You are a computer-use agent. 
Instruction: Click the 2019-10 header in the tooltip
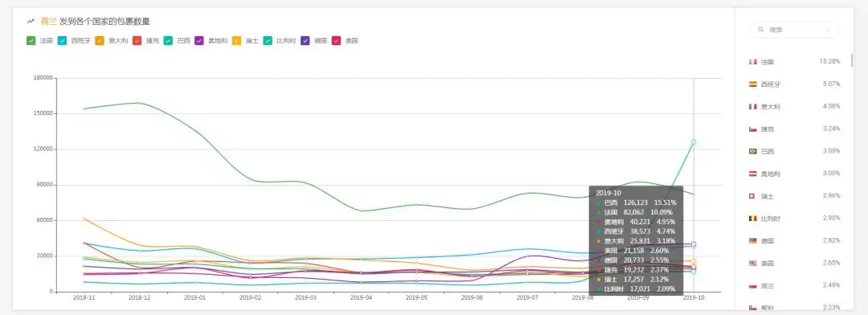coord(608,193)
